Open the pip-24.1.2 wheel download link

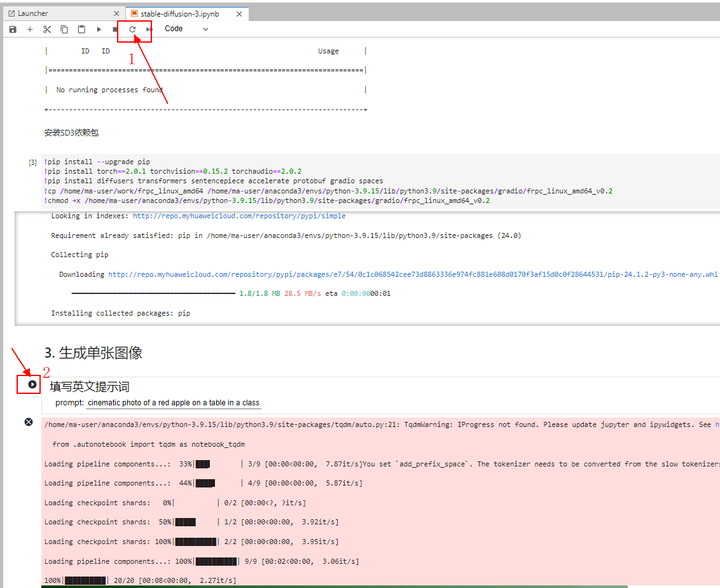413,274
